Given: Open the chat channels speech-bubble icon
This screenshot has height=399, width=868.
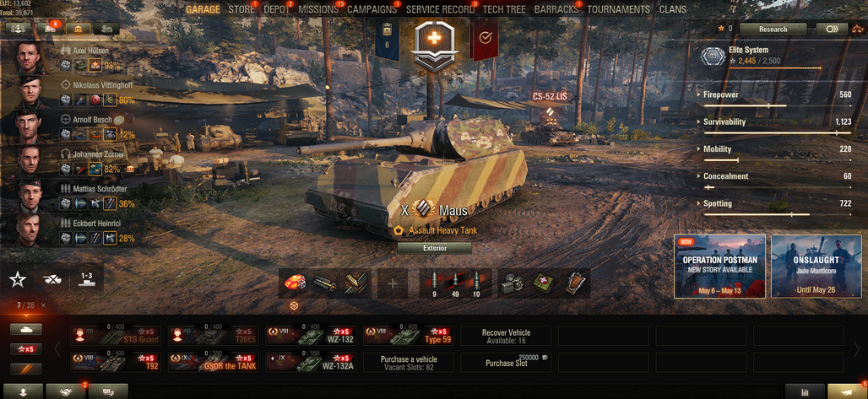Looking at the screenshot, I should pos(108,391).
